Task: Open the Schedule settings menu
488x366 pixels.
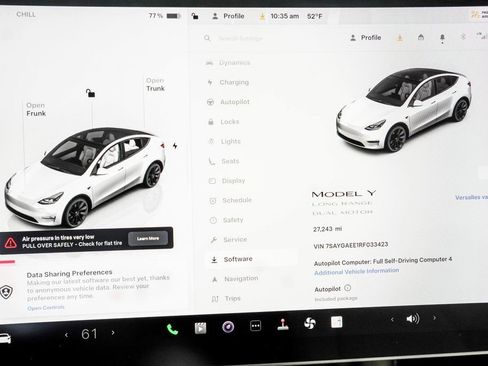Action: [231, 200]
